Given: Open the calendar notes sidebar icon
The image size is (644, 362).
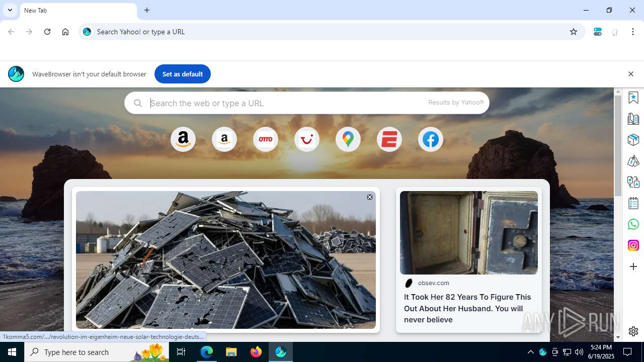Looking at the screenshot, I should click(633, 203).
